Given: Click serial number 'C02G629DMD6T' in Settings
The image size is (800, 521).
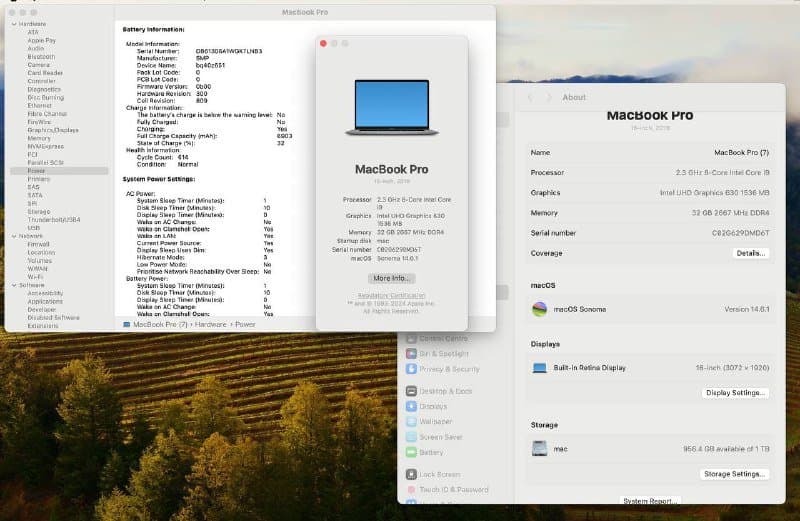Looking at the screenshot, I should (x=740, y=233).
